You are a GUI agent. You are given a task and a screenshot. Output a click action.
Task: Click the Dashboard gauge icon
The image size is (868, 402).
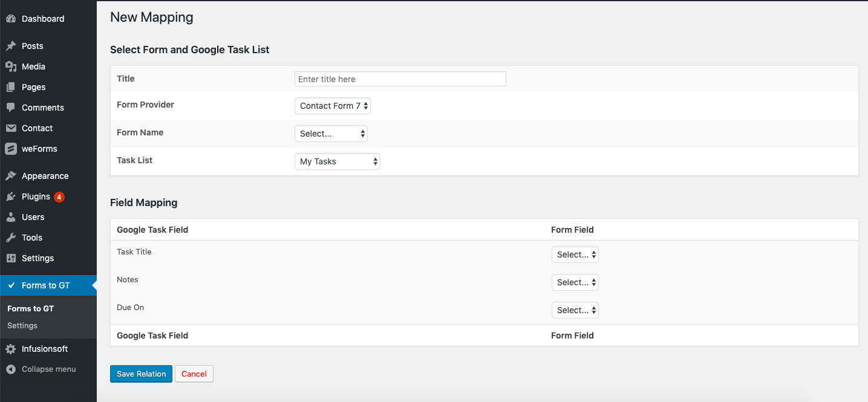point(11,19)
